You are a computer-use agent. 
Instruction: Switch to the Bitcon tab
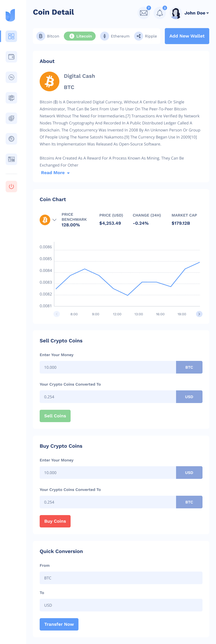coord(48,36)
